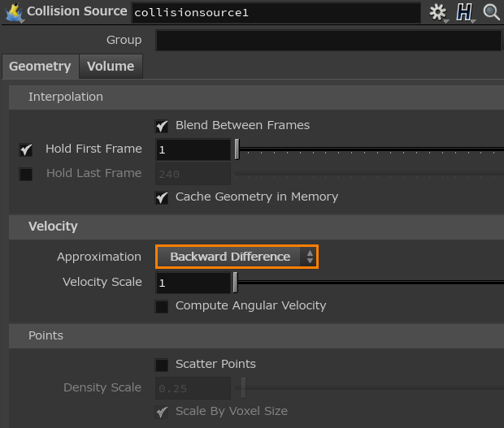Screen dimensions: 504x428
Task: Click the Collision Source node icon
Action: 13,12
